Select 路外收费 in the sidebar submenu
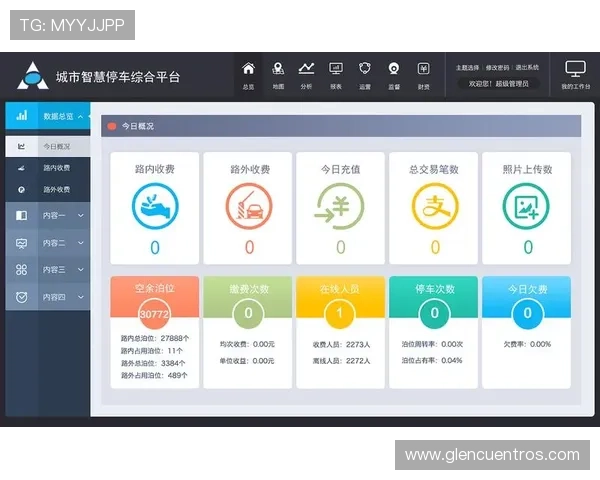This screenshot has height=480, width=600. pyautogui.click(x=48, y=189)
